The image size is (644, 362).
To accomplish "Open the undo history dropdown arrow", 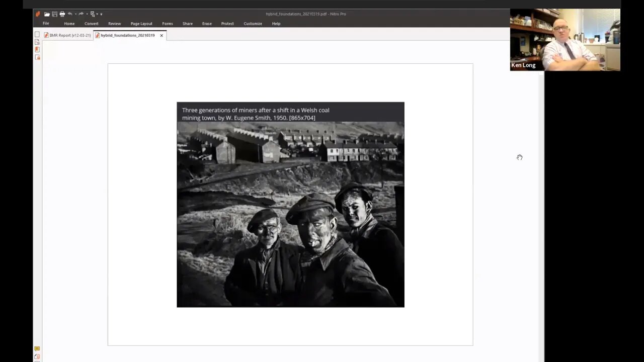I will click(75, 14).
